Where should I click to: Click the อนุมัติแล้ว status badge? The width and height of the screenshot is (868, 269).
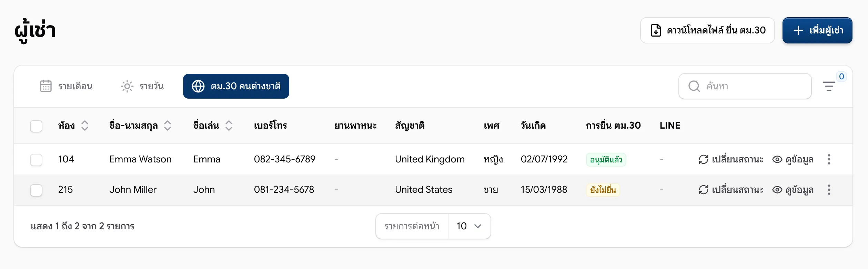click(x=606, y=160)
